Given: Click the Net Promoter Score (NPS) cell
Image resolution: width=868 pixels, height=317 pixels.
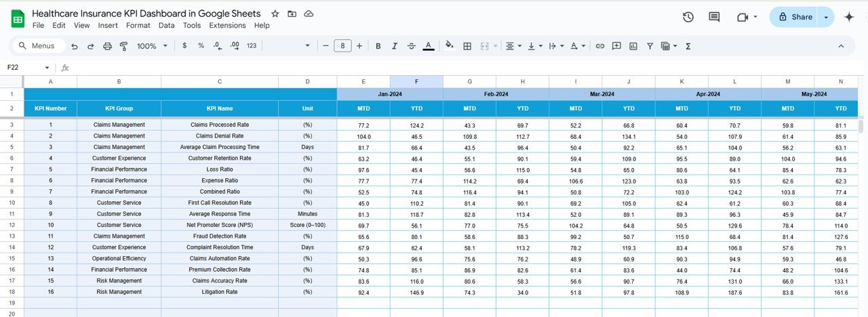Looking at the screenshot, I should pyautogui.click(x=220, y=225).
